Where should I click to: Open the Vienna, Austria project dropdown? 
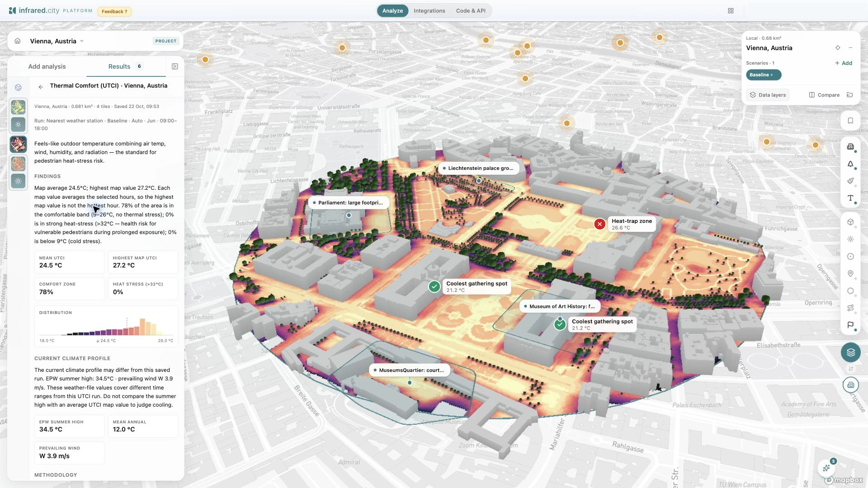pos(57,41)
